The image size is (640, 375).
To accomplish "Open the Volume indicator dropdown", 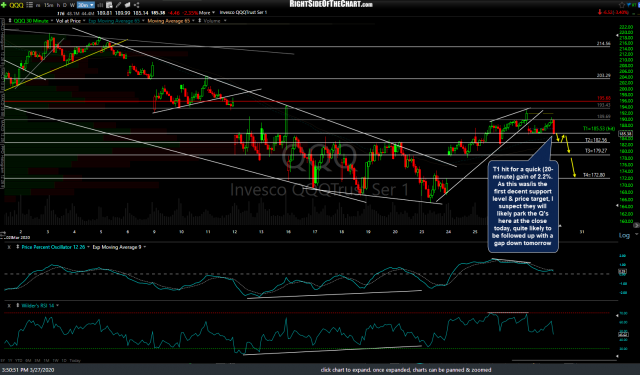I will point(225,21).
